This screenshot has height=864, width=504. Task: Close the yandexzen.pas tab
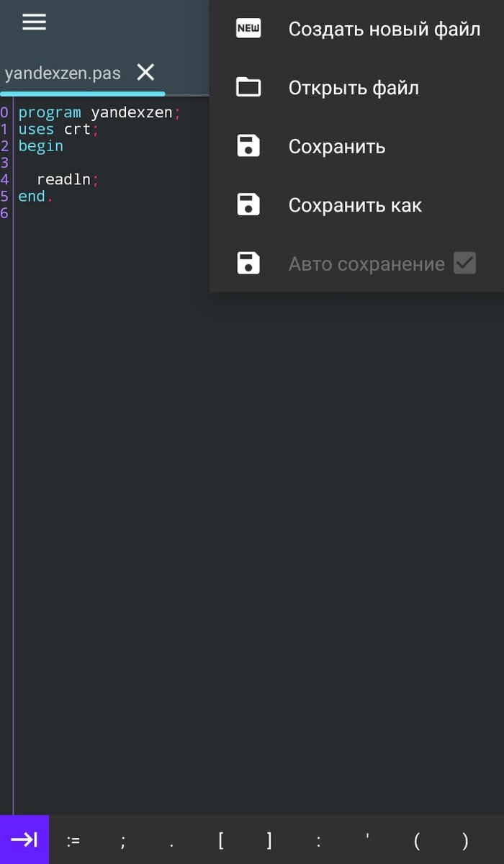pyautogui.click(x=145, y=72)
